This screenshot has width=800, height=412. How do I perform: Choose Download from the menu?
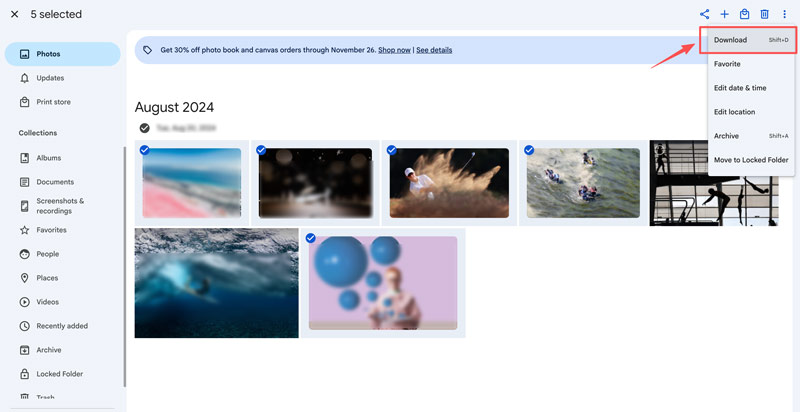[x=751, y=40]
